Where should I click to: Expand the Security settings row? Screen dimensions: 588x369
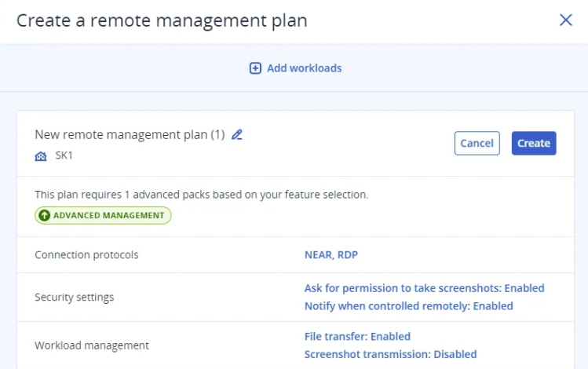click(x=75, y=297)
